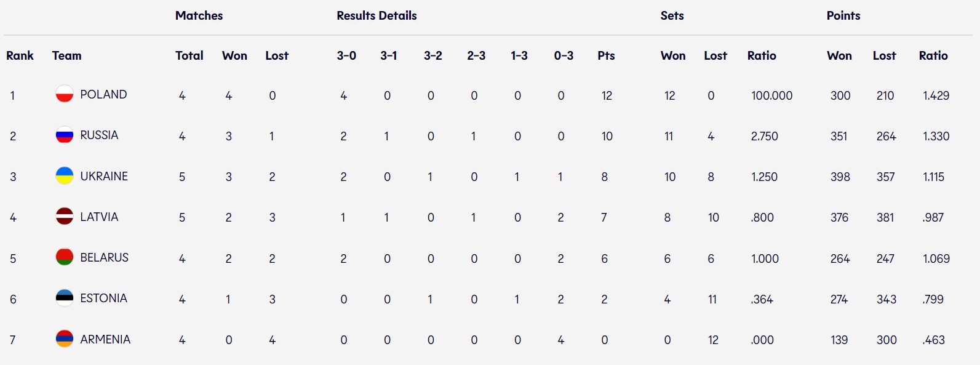980x365 pixels.
Task: Click the Points Won column header
Action: [x=839, y=55]
